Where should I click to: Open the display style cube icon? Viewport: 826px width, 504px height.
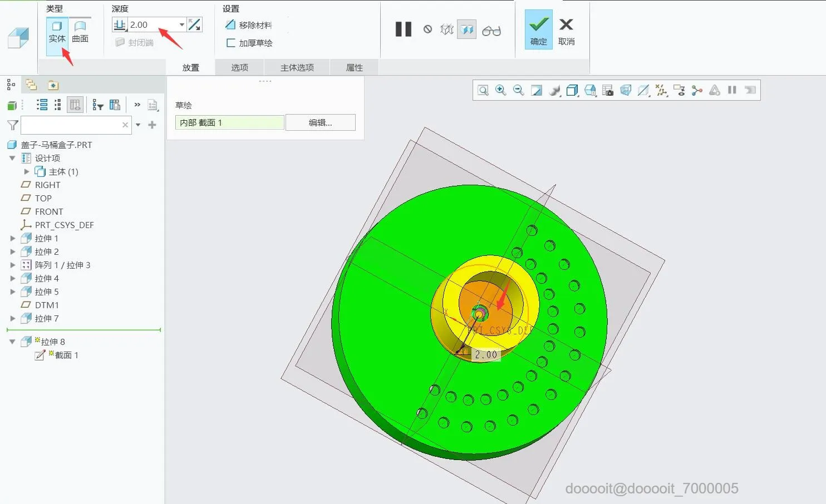click(x=572, y=90)
